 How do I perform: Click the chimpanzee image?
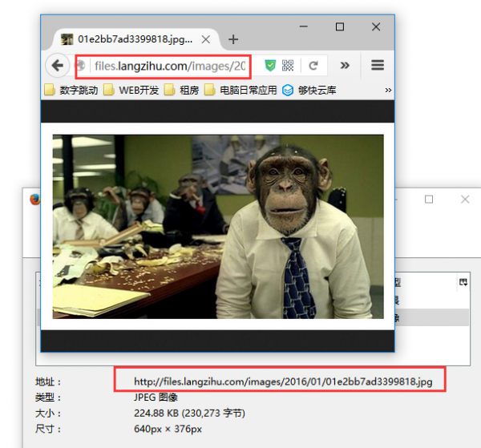218,227
